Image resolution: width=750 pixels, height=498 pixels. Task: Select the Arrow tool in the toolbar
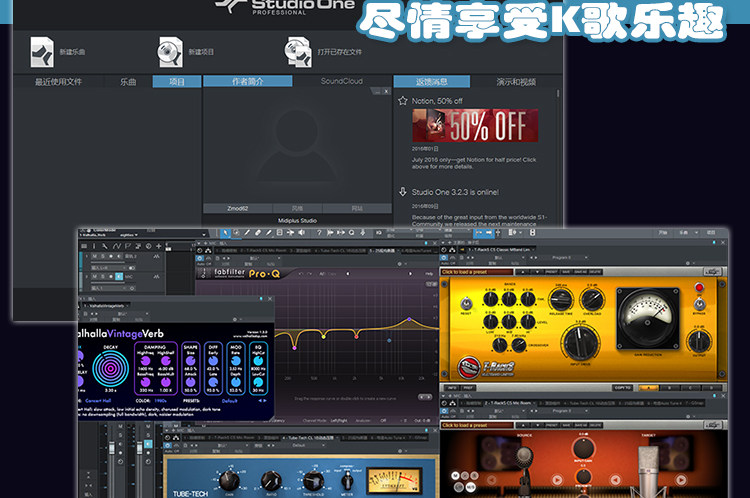(x=225, y=232)
